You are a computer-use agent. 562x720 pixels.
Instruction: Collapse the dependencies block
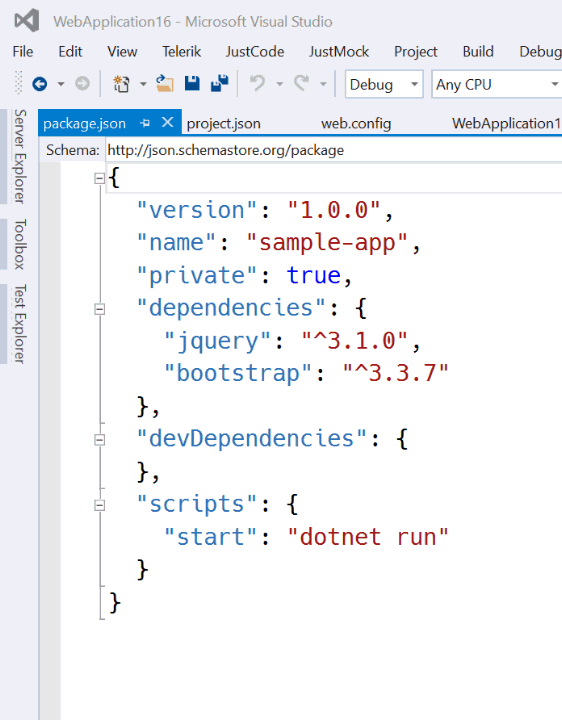pos(99,309)
